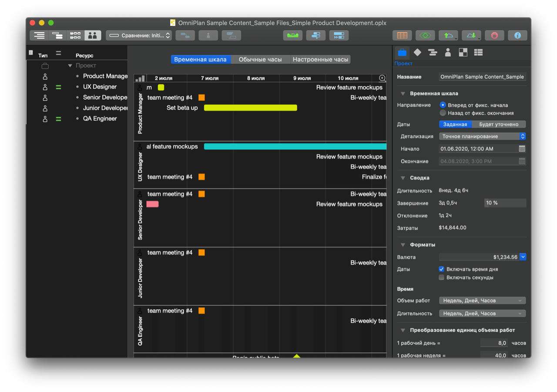Choose the Заданная dates option
This screenshot has height=392, width=557.
(455, 124)
